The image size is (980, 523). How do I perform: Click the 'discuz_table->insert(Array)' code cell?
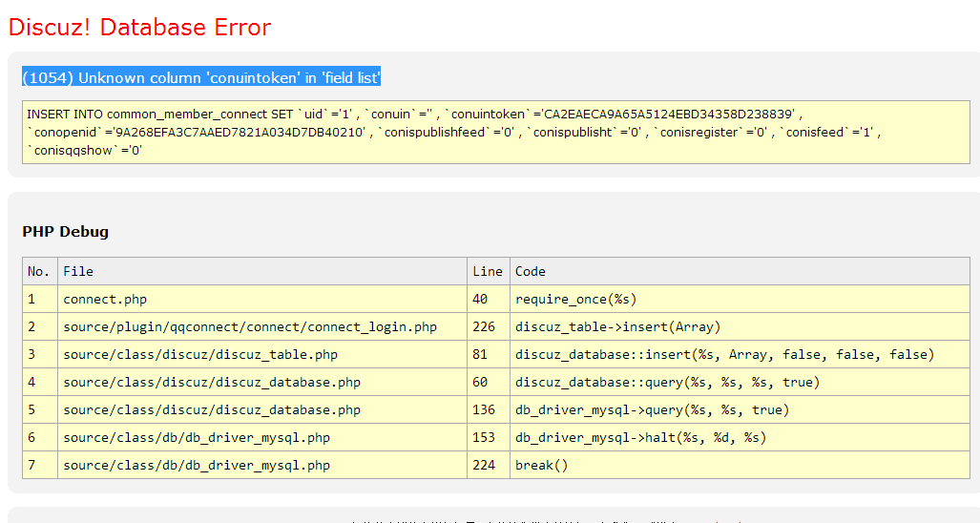[617, 326]
